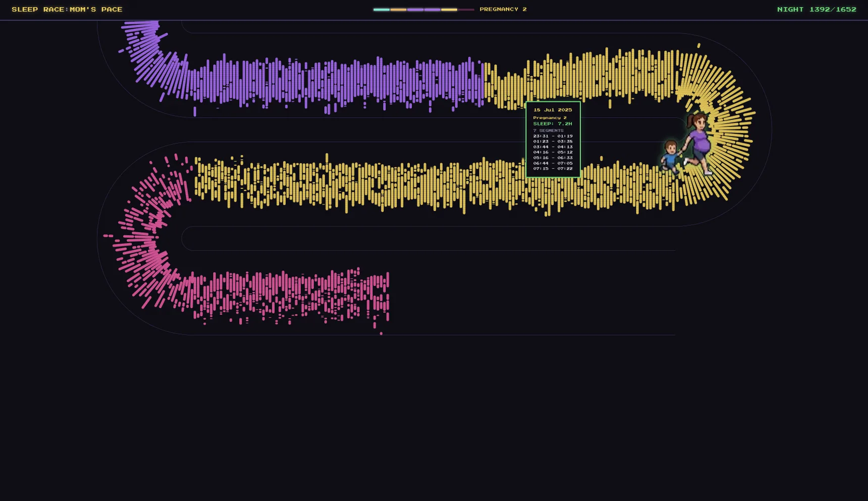Select the teal first phase segment
Screen dimensions: 868x501
(x=382, y=10)
